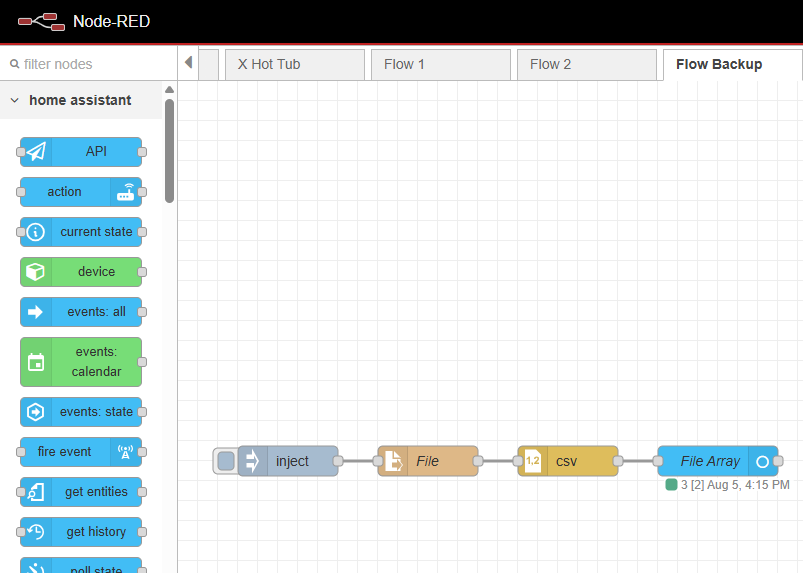Focus the filter nodes search field
The height and width of the screenshot is (573, 803).
(x=89, y=64)
